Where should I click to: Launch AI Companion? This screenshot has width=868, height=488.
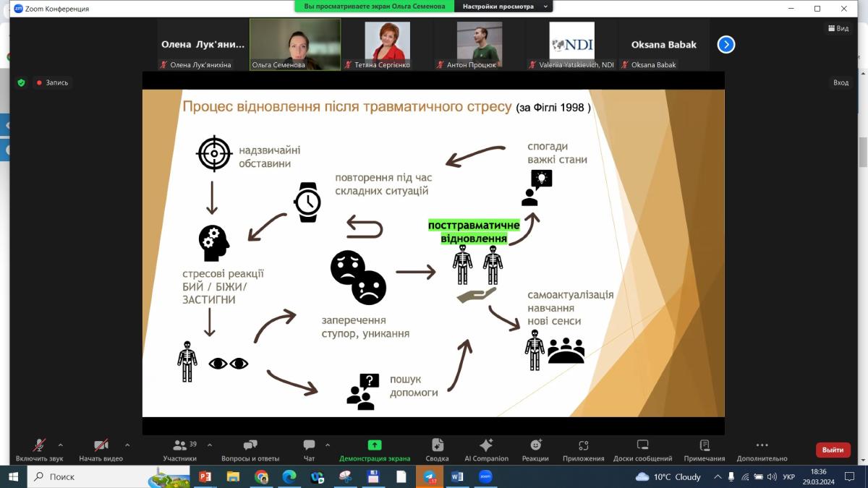[486, 450]
